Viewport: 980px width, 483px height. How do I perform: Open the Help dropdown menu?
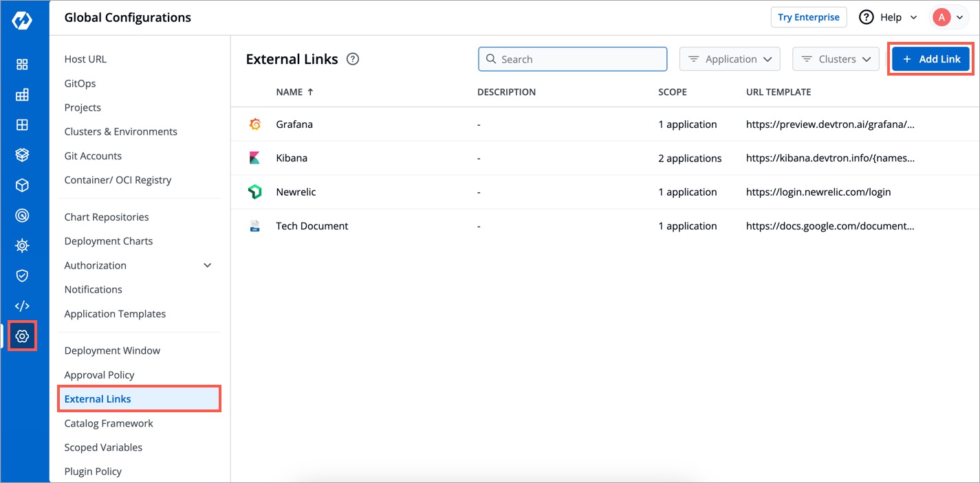[889, 17]
